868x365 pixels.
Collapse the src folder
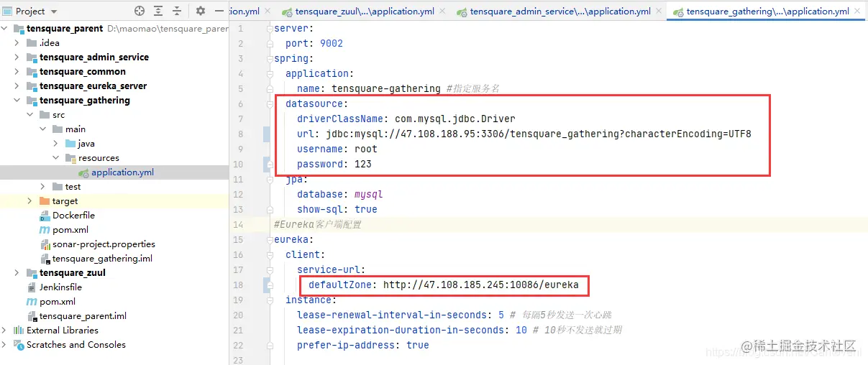click(x=29, y=115)
